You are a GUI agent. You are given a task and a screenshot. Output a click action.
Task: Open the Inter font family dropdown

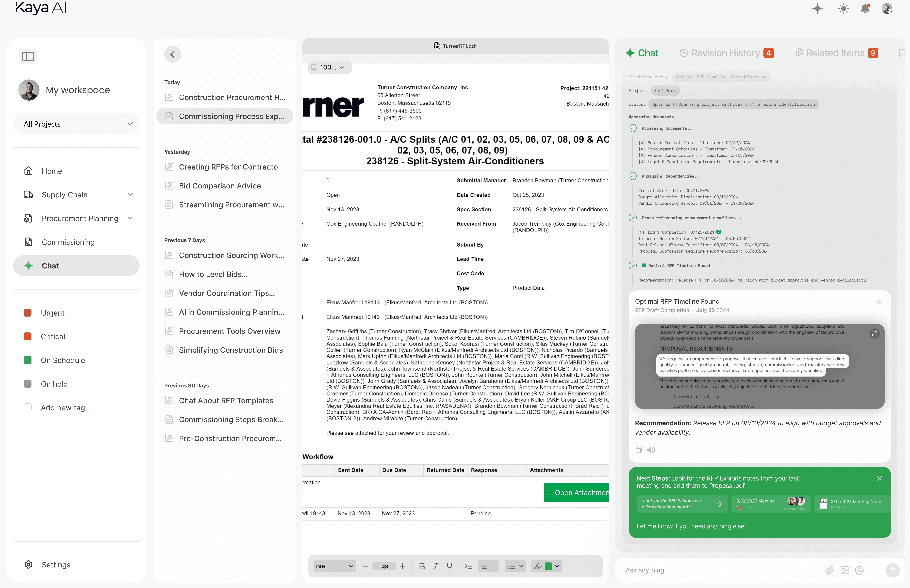point(334,566)
